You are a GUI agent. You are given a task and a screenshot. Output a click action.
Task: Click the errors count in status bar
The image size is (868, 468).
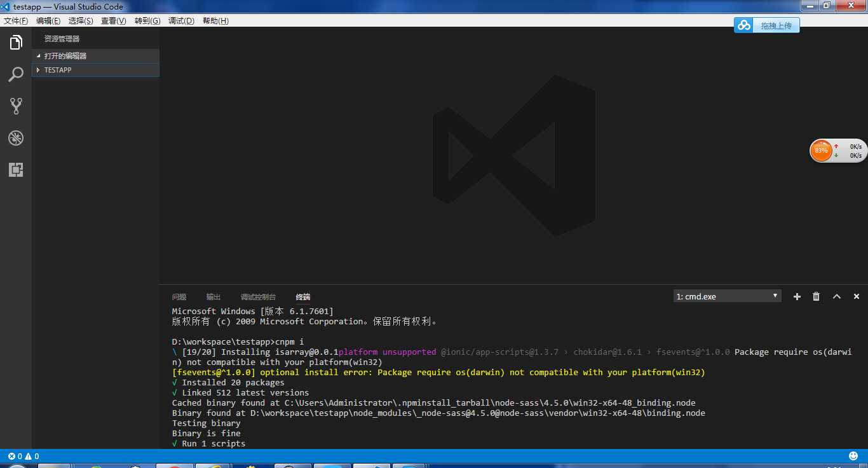click(x=15, y=456)
